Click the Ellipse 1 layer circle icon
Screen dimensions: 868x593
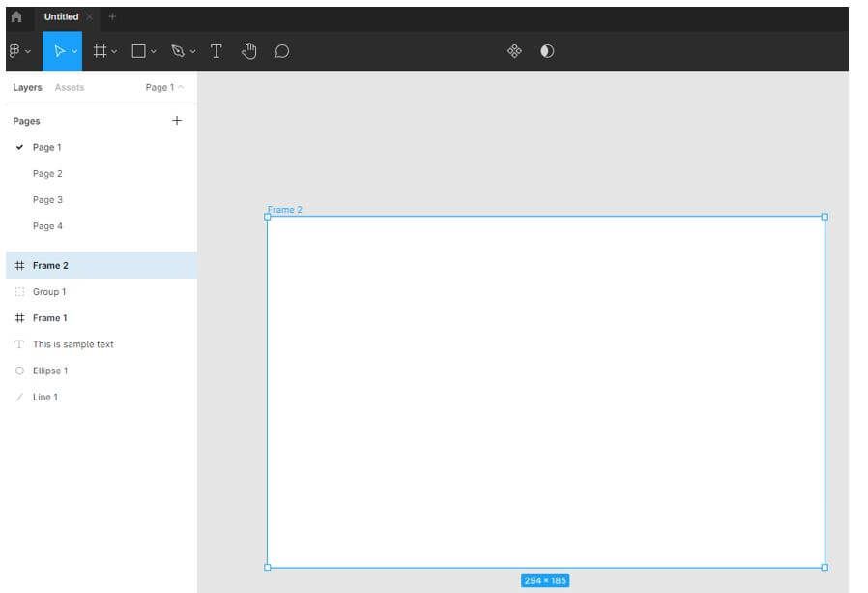point(19,371)
